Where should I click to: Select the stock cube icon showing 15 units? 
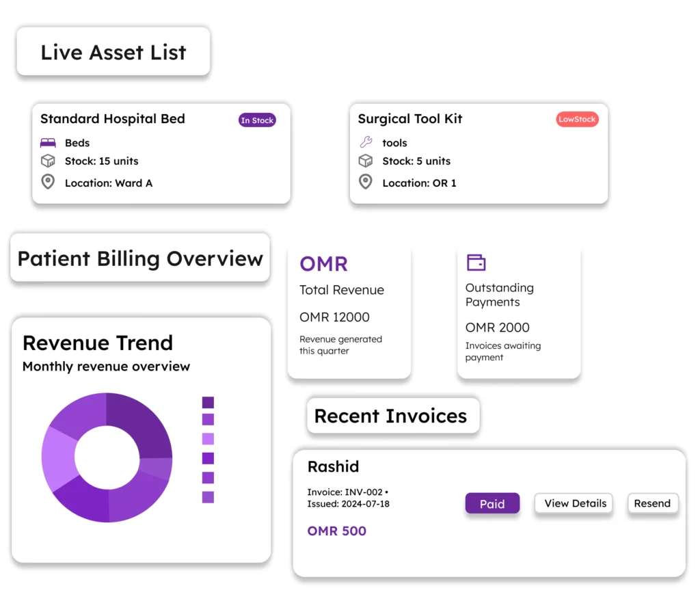(46, 161)
